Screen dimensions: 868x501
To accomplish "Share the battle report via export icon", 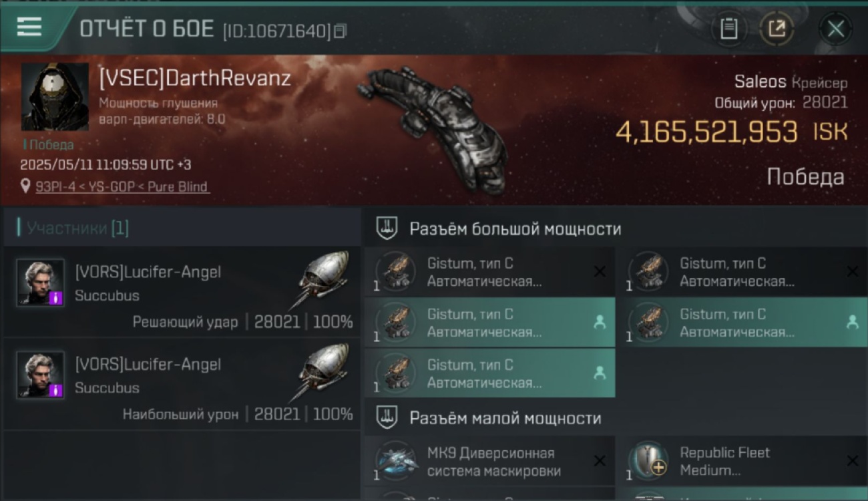I will click(x=777, y=29).
